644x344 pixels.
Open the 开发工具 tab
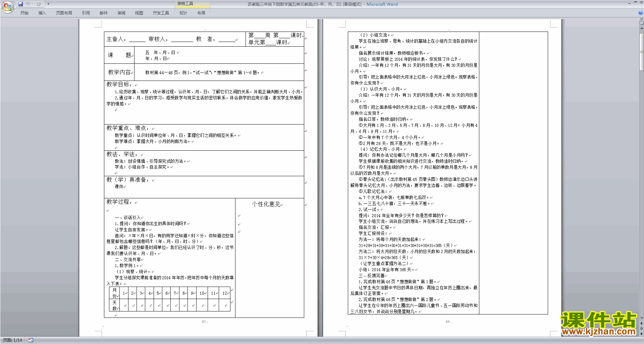coord(161,13)
